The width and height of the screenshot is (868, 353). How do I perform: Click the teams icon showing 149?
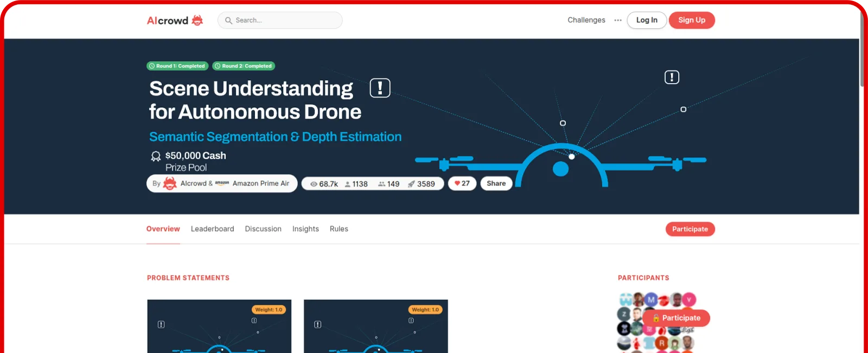[x=382, y=184]
